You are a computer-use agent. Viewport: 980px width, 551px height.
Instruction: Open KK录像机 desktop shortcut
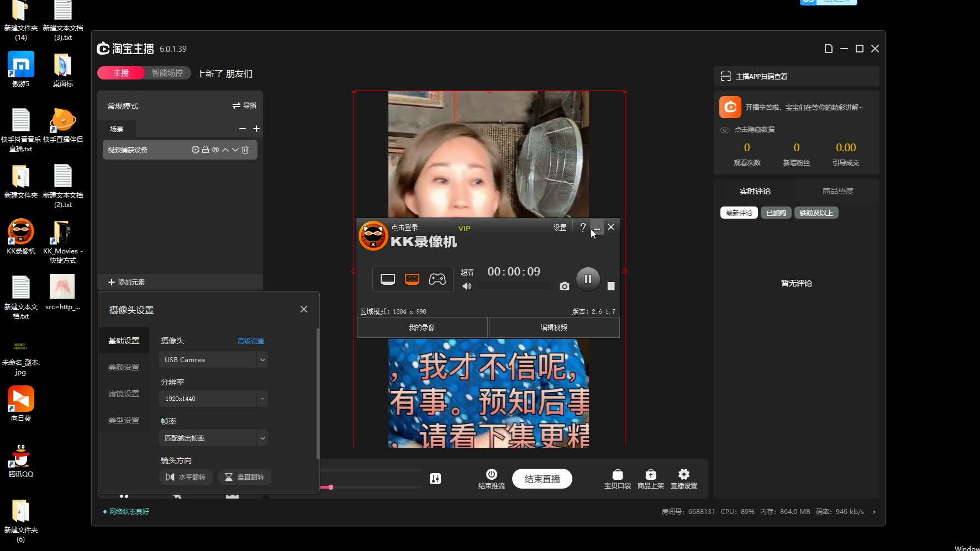pos(21,237)
